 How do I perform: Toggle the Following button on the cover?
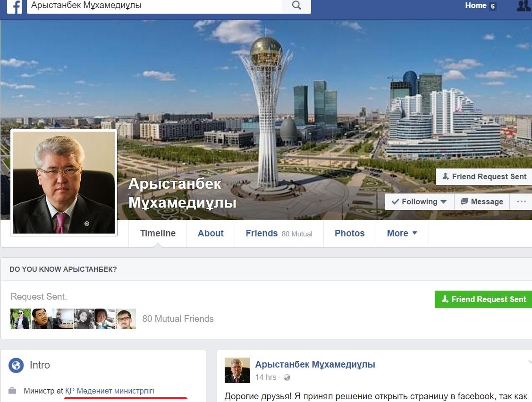click(x=419, y=201)
